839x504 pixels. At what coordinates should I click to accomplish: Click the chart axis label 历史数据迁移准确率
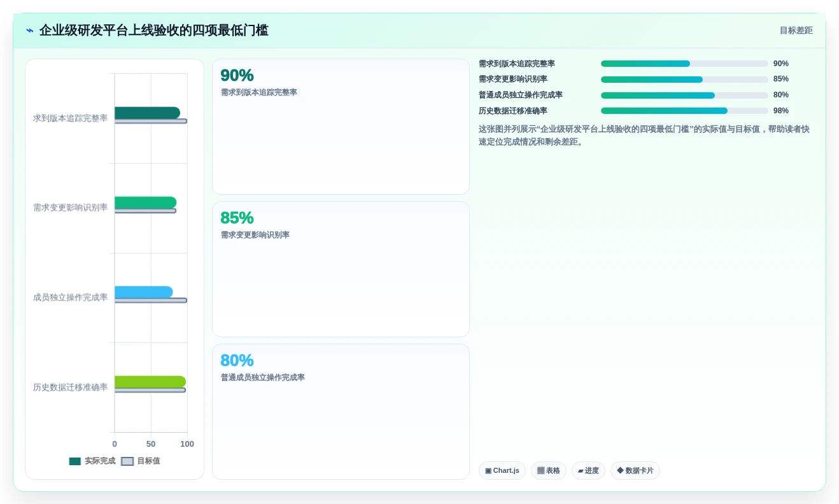click(x=71, y=388)
